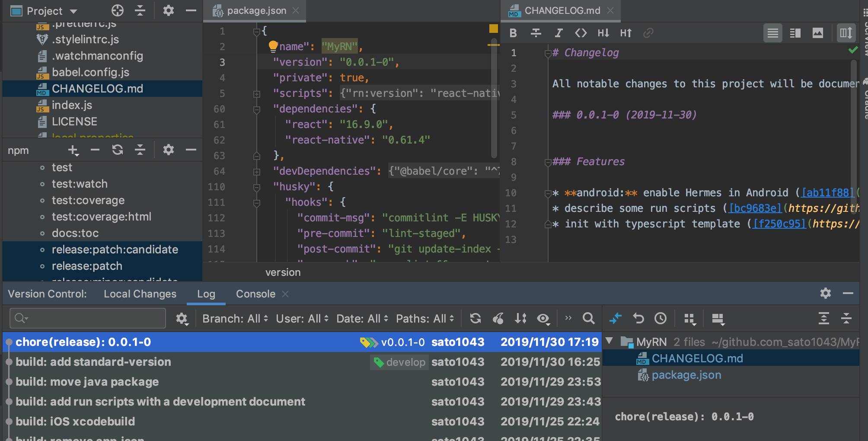Show more log toolbar actions chevron
Screen dimensions: 868x441
point(568,318)
